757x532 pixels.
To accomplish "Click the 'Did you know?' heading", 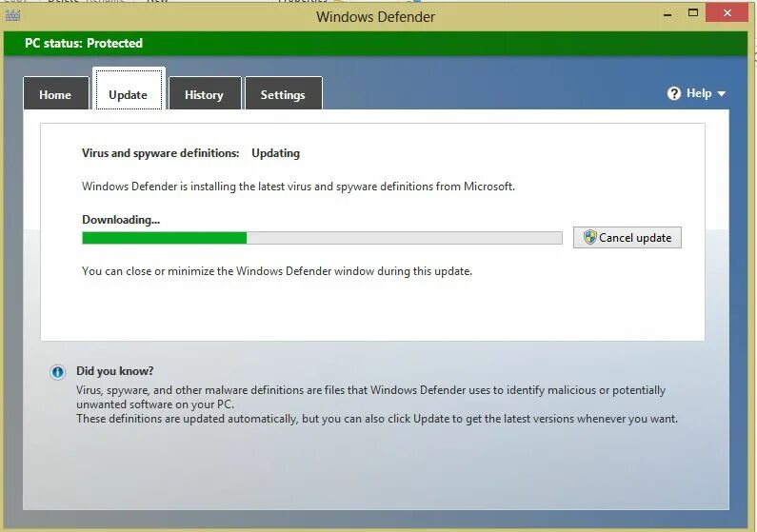I will tap(115, 371).
